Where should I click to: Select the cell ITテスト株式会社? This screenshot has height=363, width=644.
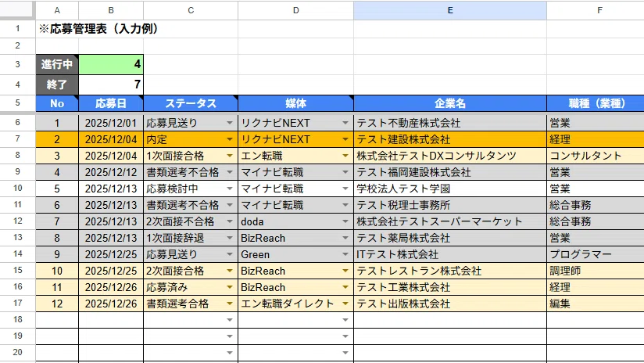point(450,254)
